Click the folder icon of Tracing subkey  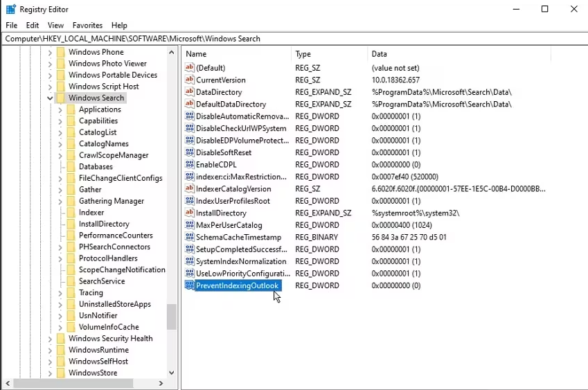point(71,292)
